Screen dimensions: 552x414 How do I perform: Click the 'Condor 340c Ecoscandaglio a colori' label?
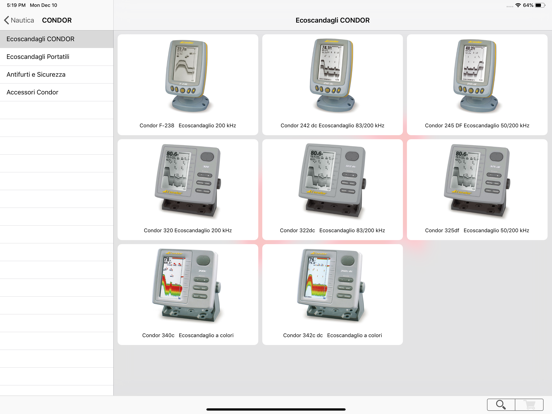click(x=188, y=335)
